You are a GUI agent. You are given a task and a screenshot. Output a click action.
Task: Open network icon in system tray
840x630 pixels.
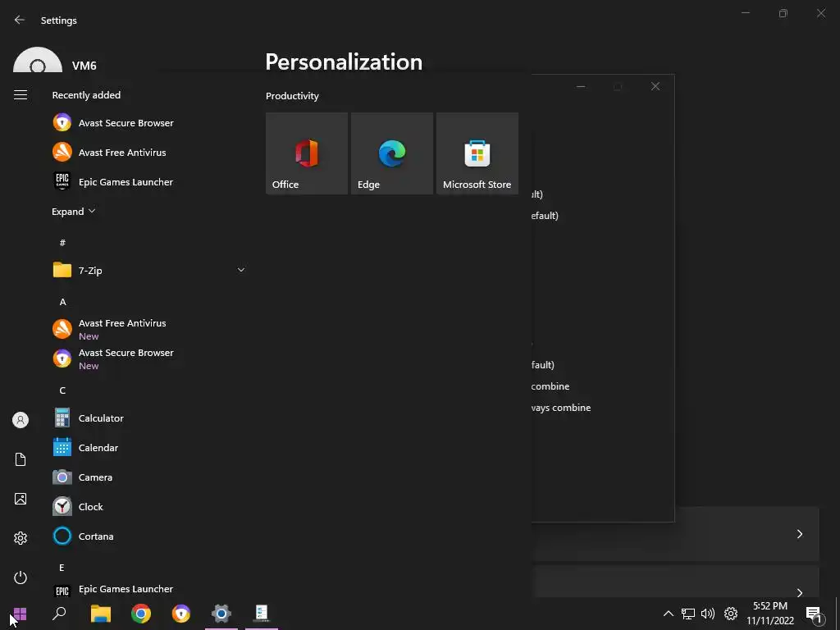pyautogui.click(x=688, y=614)
